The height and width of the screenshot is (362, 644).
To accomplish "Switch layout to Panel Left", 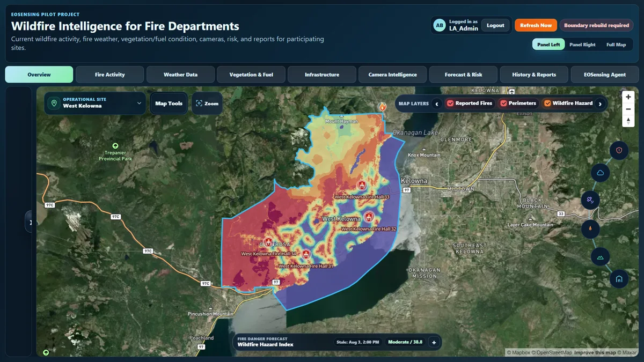I will (548, 45).
